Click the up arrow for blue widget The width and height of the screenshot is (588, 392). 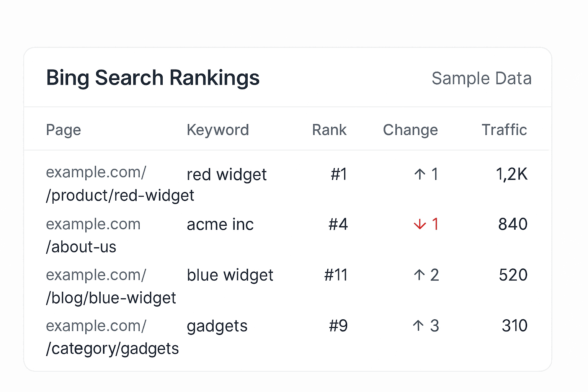(x=419, y=275)
